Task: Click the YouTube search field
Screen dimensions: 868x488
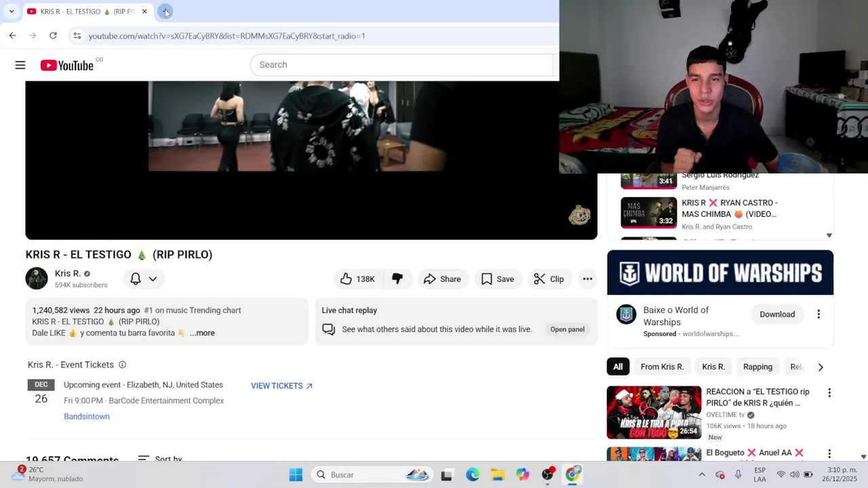Action: 401,64
